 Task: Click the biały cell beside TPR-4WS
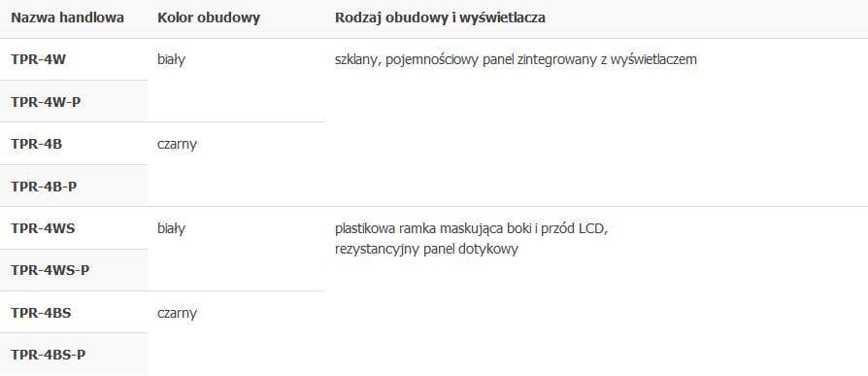(x=171, y=228)
